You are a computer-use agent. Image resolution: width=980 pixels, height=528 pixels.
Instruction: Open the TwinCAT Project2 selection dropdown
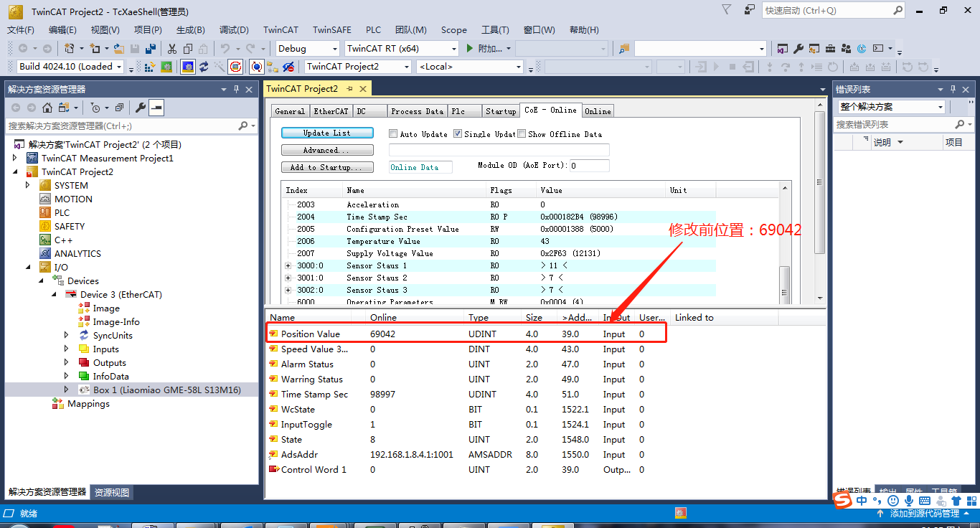[407, 67]
